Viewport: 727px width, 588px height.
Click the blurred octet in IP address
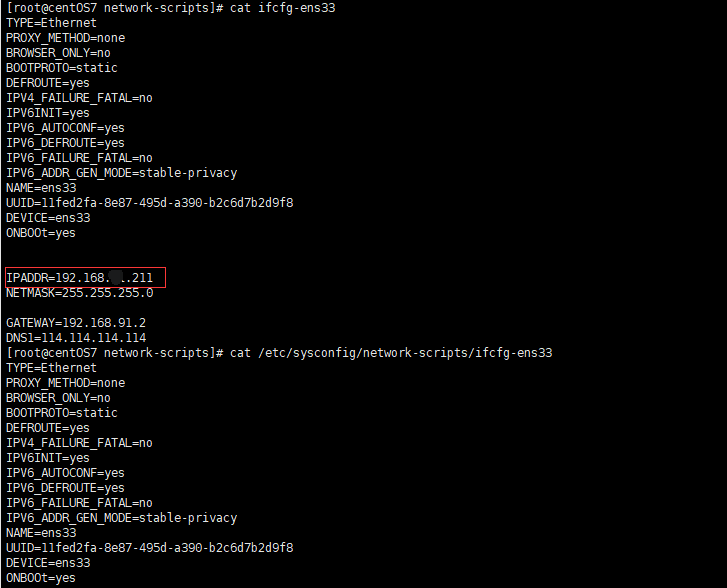point(116,278)
